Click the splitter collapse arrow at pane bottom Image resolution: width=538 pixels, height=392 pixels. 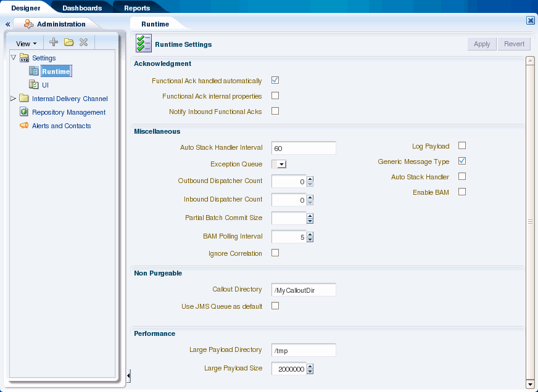pyautogui.click(x=128, y=376)
